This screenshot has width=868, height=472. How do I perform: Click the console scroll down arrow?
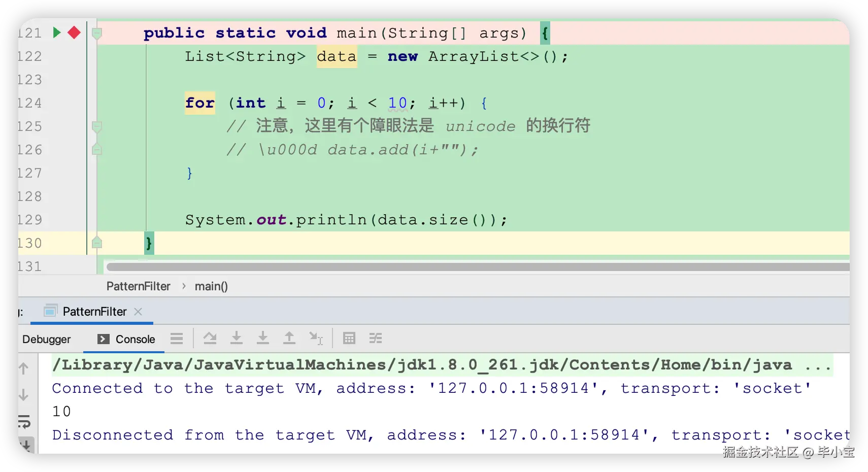(x=23, y=395)
